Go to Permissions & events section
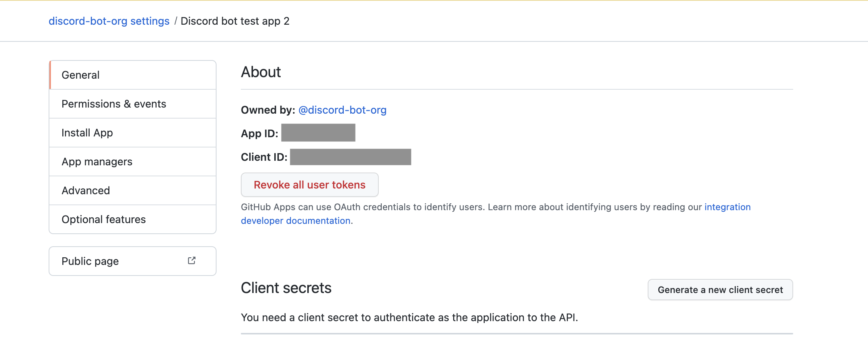The width and height of the screenshot is (868, 358). [x=133, y=104]
